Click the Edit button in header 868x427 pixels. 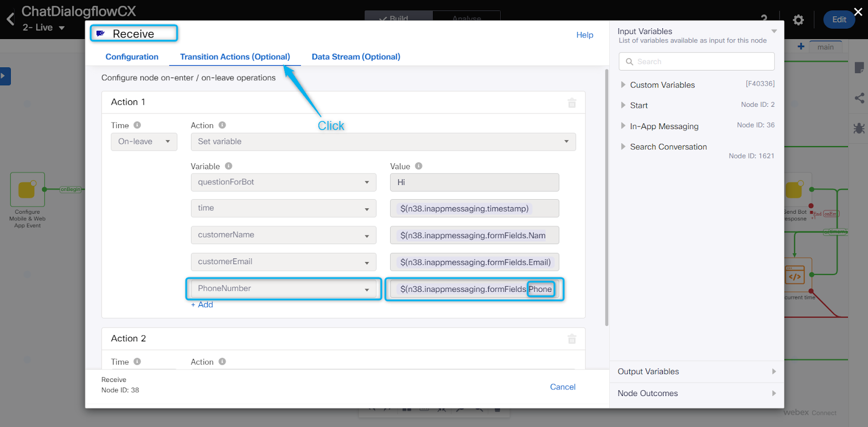[839, 20]
